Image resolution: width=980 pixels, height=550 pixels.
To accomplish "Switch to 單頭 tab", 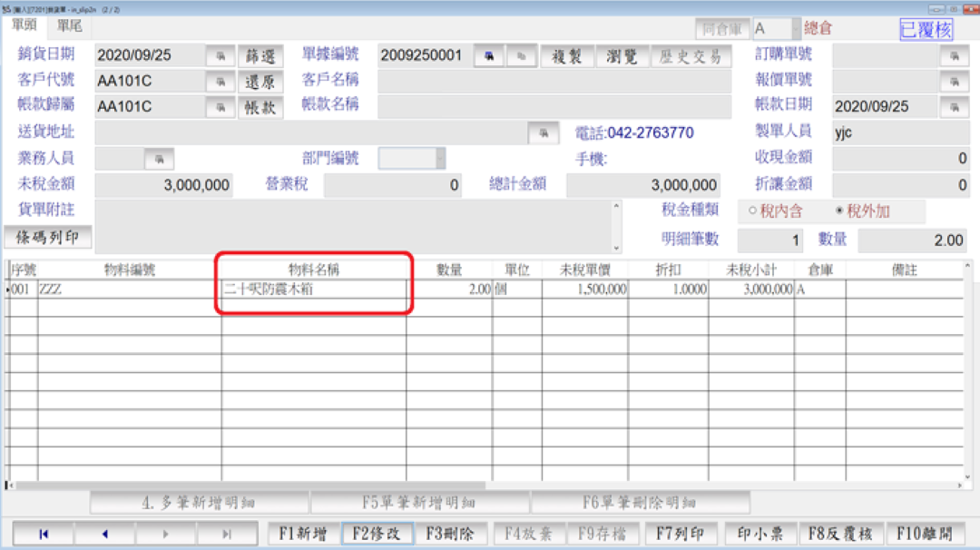I will tap(24, 25).
